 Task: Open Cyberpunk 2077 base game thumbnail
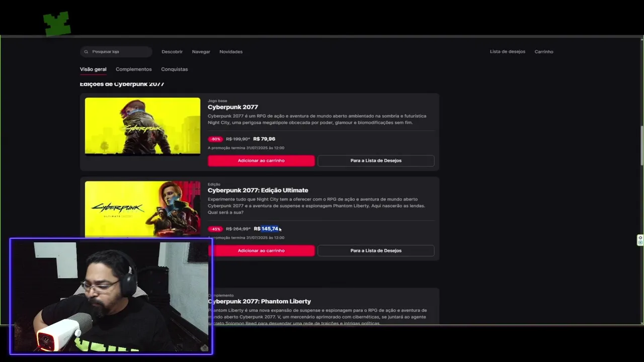point(142,126)
